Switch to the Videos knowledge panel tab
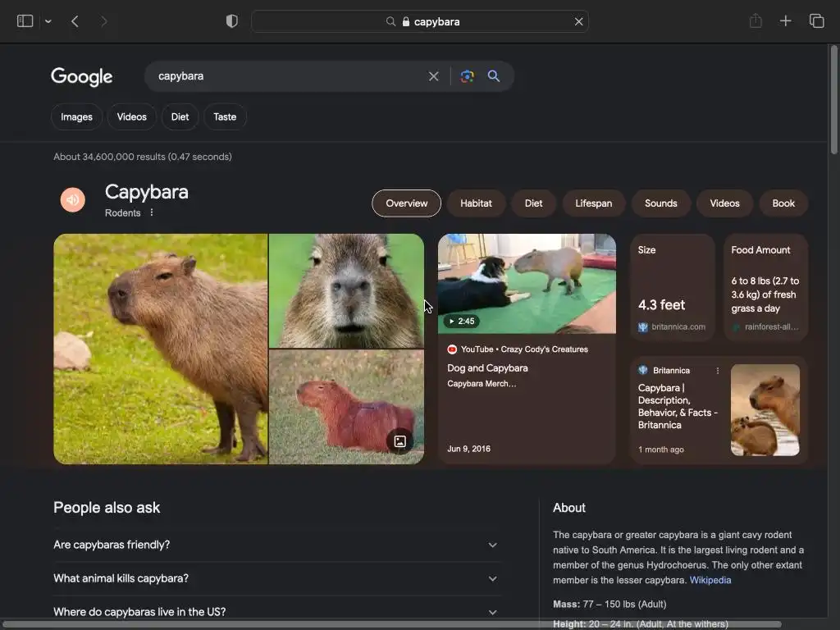Screen dimensions: 840x630 (725, 203)
